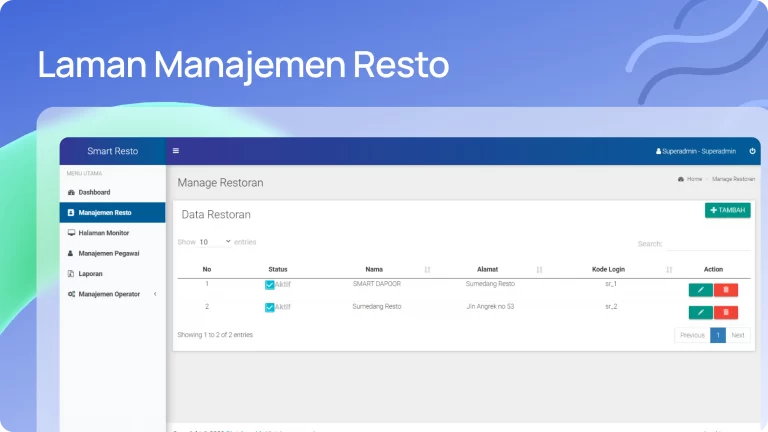Sort table by Kode Login sort icon
768x432 pixels.
pos(669,270)
